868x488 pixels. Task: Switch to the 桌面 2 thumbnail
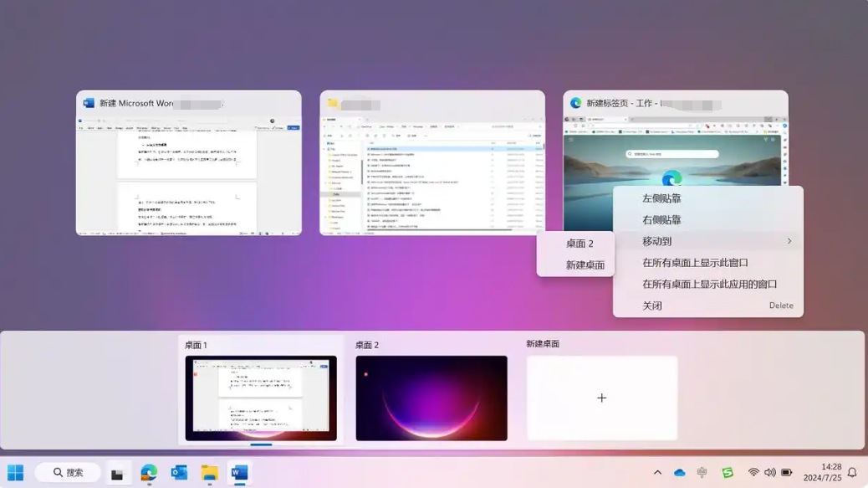point(431,398)
